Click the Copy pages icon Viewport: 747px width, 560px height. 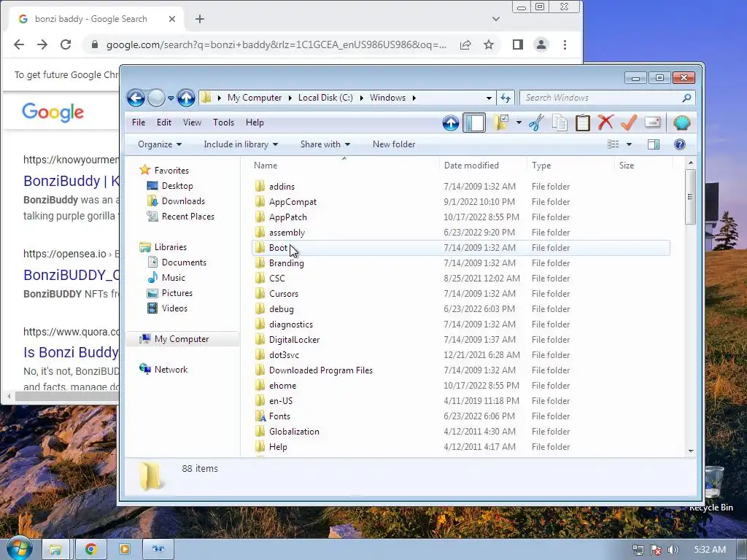(x=560, y=122)
